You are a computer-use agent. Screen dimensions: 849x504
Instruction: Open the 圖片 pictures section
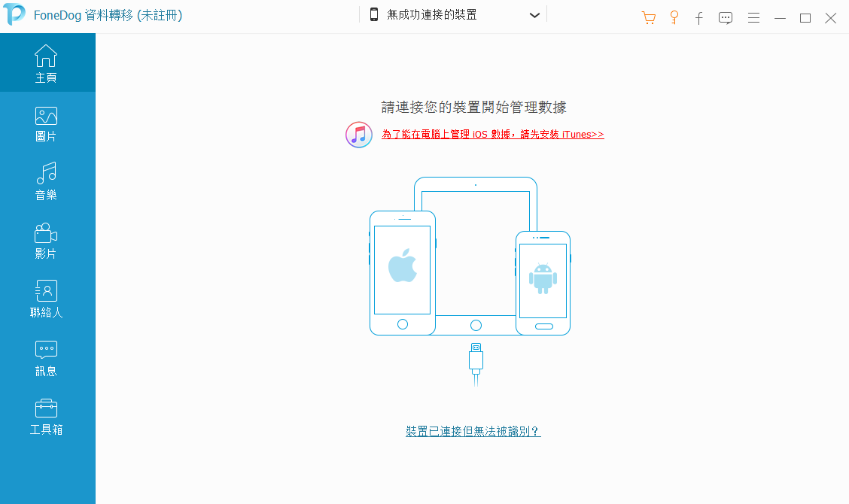click(x=46, y=124)
